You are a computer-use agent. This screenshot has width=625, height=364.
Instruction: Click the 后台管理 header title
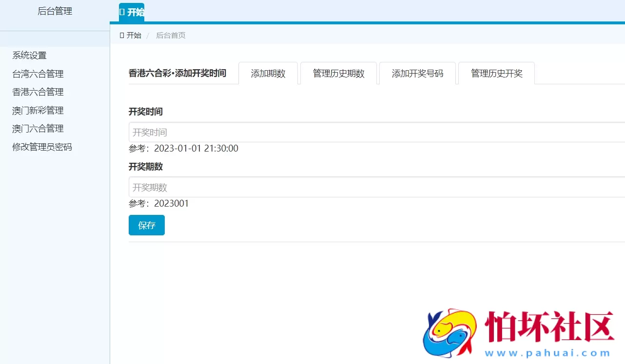click(55, 11)
